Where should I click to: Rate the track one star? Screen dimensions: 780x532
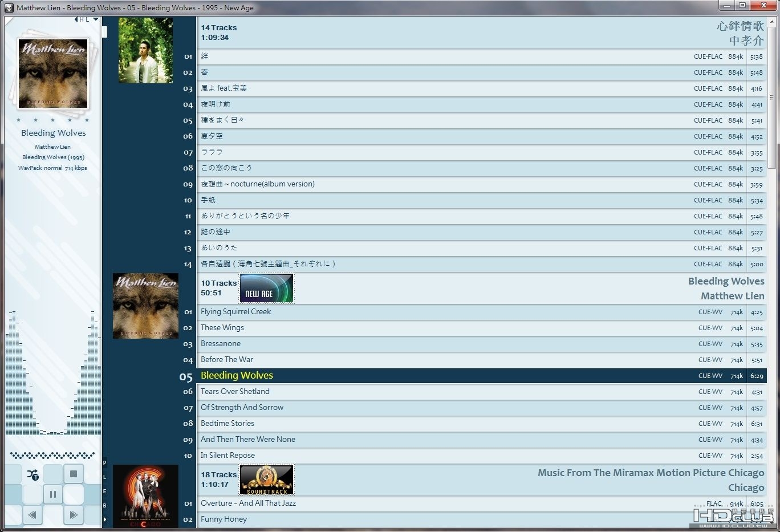[19, 120]
